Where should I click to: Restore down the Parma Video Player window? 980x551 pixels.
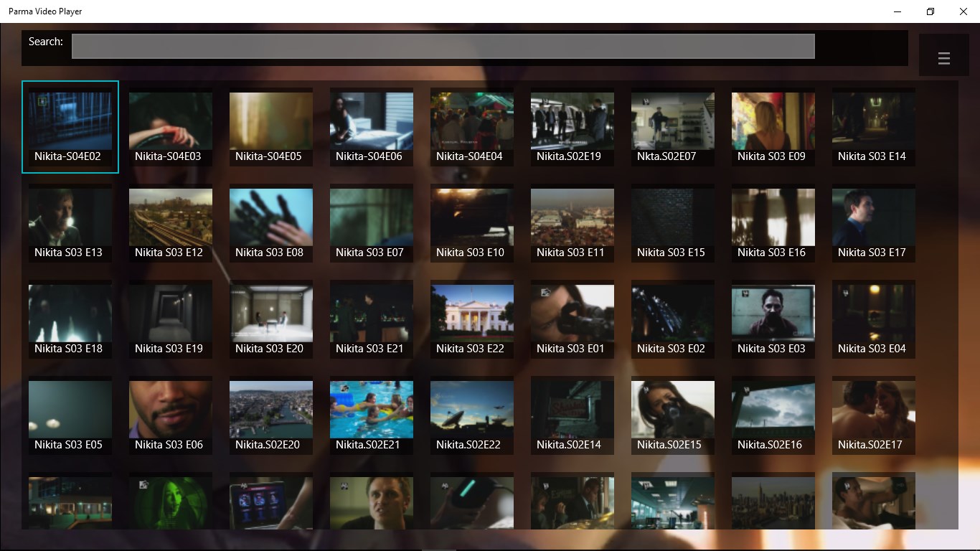930,11
